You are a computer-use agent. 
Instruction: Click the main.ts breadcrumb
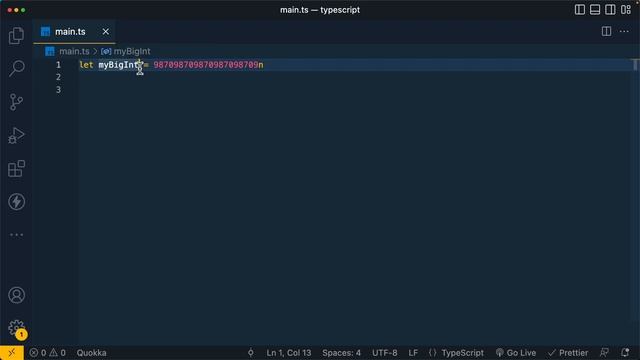74,51
